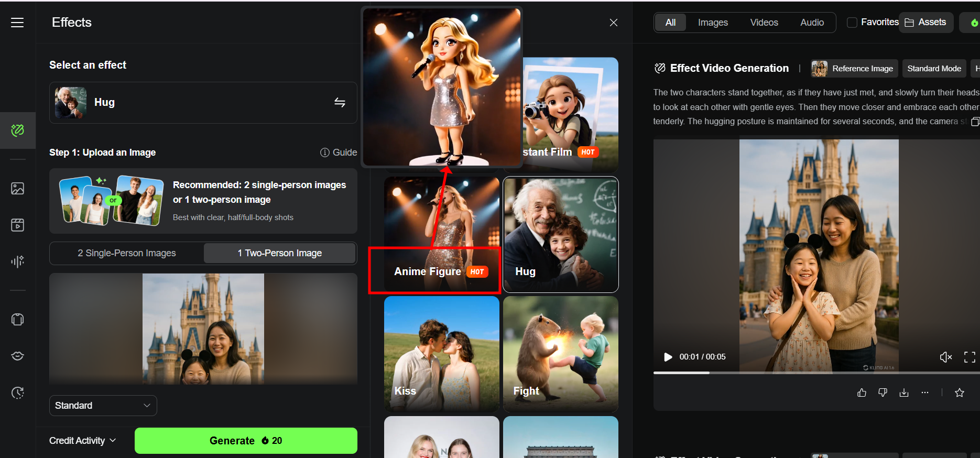Open more options ellipsis for video
The width and height of the screenshot is (980, 458).
925,392
